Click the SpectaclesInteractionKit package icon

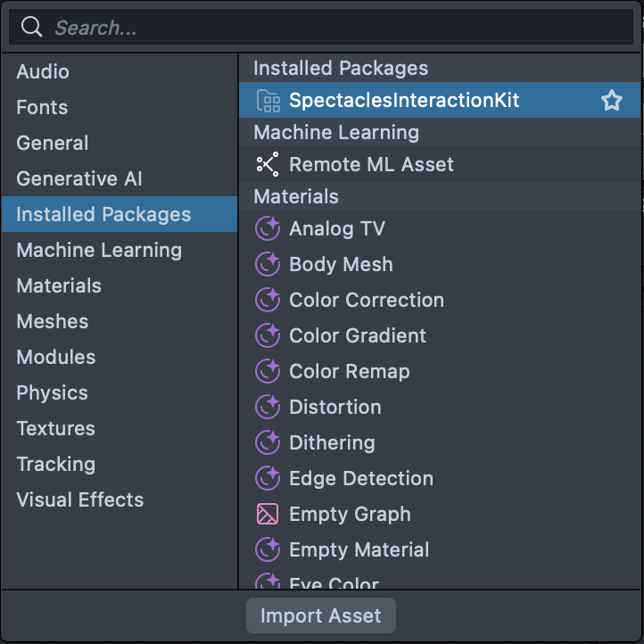268,101
